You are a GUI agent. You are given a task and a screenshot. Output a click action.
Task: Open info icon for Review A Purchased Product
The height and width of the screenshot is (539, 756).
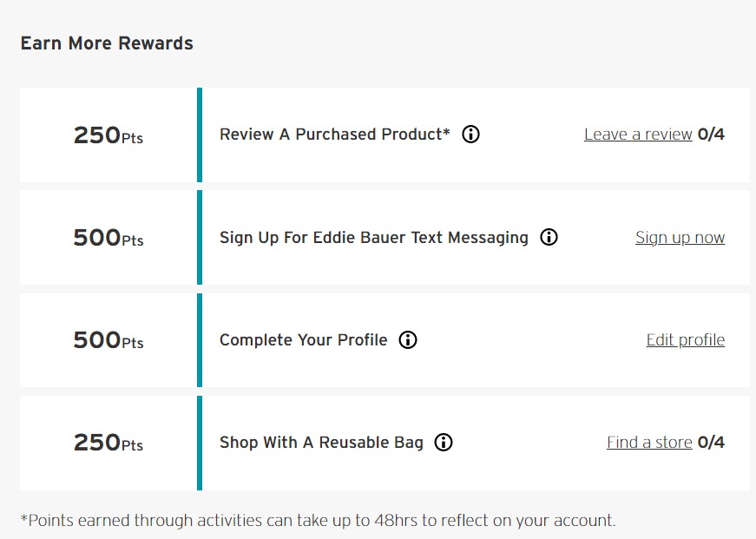(x=470, y=134)
